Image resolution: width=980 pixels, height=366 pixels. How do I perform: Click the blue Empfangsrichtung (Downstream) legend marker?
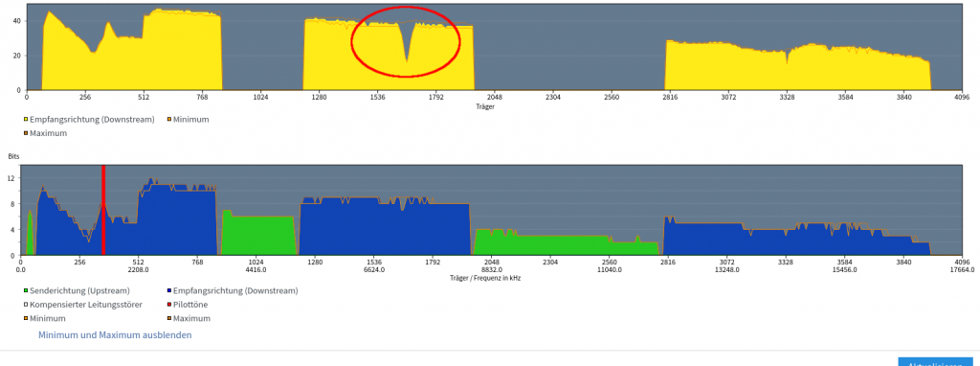pyautogui.click(x=169, y=291)
